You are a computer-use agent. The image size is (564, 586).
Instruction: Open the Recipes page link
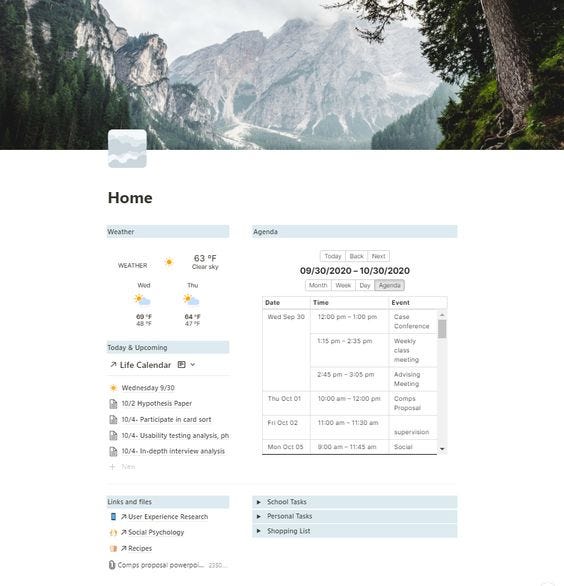click(140, 549)
